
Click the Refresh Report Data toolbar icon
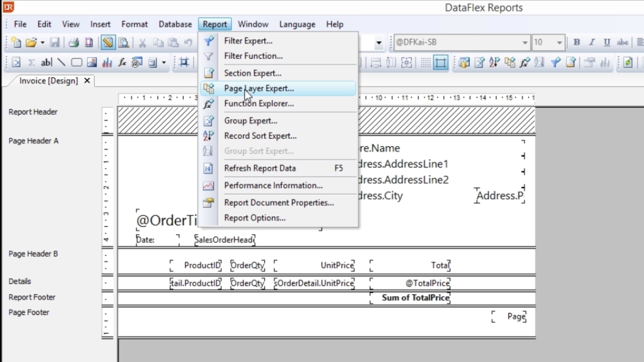point(628,62)
